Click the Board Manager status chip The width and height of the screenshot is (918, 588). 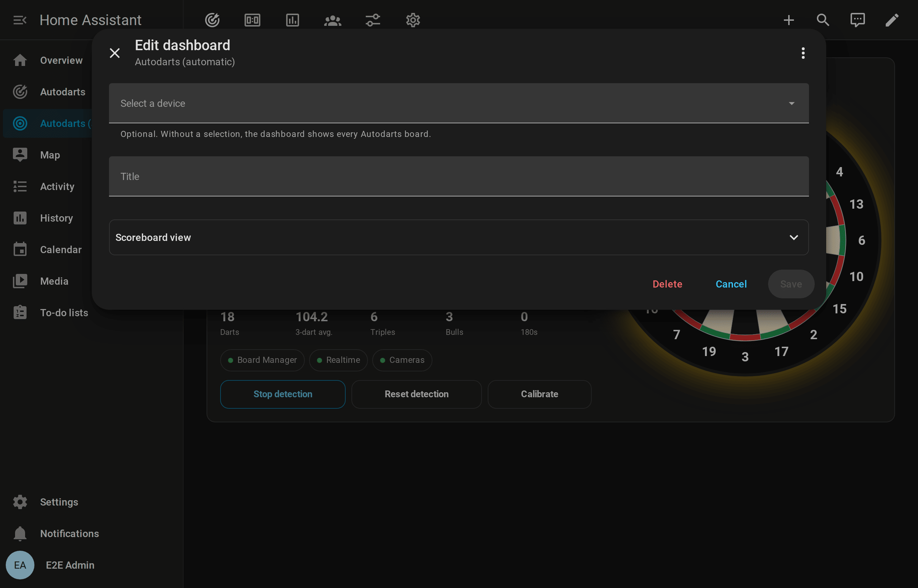pos(262,360)
